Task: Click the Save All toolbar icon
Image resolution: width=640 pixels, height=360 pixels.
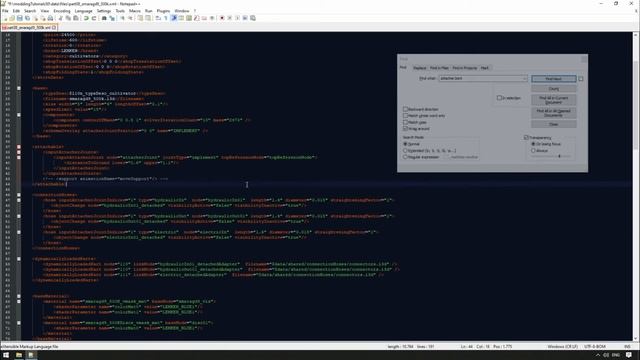Action: click(27, 18)
